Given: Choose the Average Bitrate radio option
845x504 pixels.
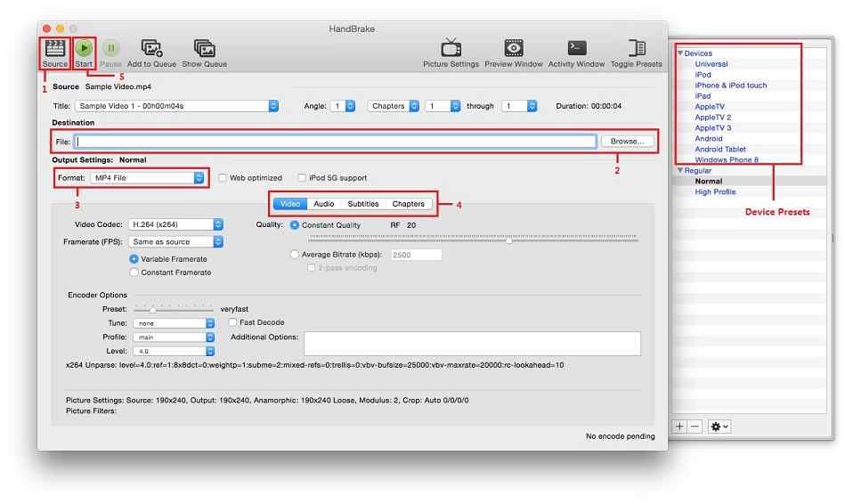Looking at the screenshot, I should pos(294,255).
